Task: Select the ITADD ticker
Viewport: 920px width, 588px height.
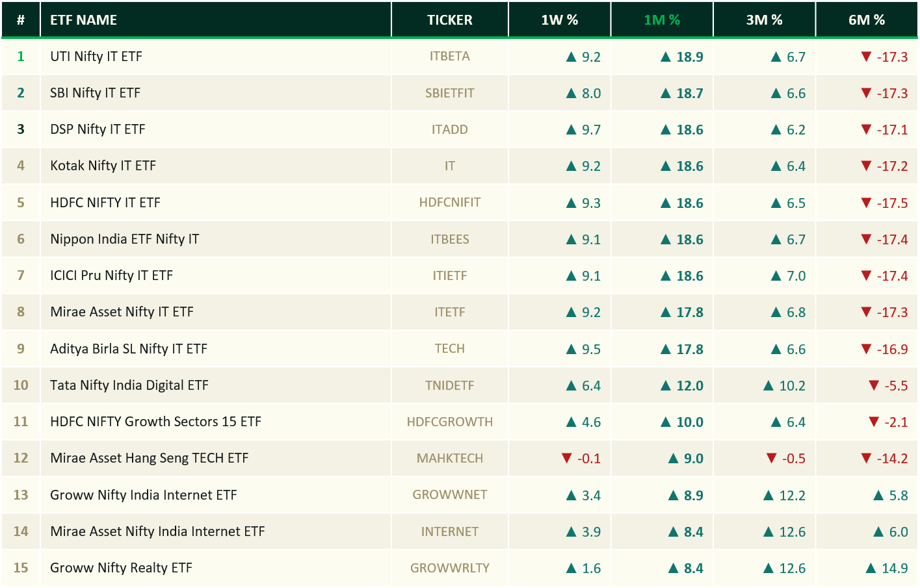Action: (x=450, y=129)
